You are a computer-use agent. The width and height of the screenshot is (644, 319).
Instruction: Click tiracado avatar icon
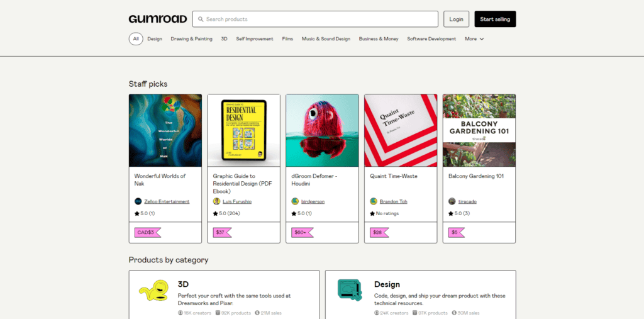pos(452,201)
